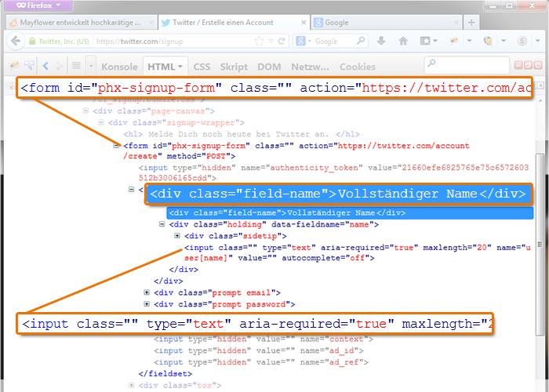Show the Firebug command line list icon
Image resolution: width=549 pixels, height=392 pixels.
point(76,65)
